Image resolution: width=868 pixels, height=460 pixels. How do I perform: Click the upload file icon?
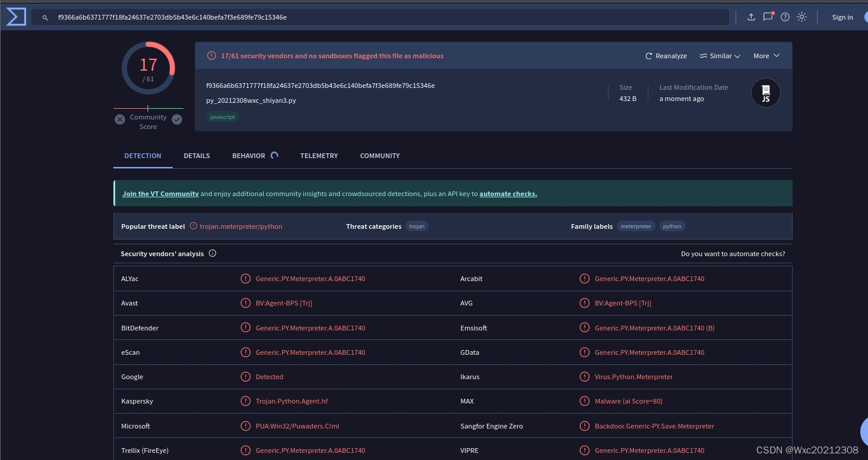751,17
